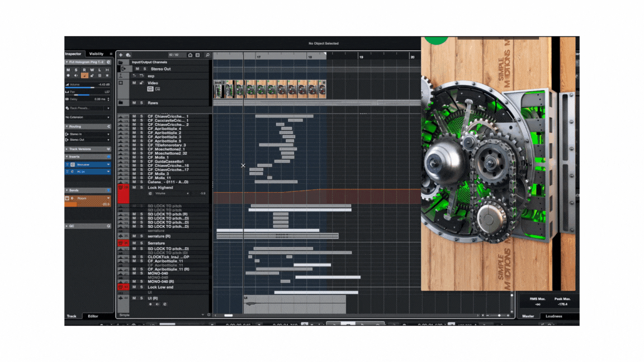The width and height of the screenshot is (644, 362).
Task: Click record enable on UI (R) track
Action: (150, 304)
